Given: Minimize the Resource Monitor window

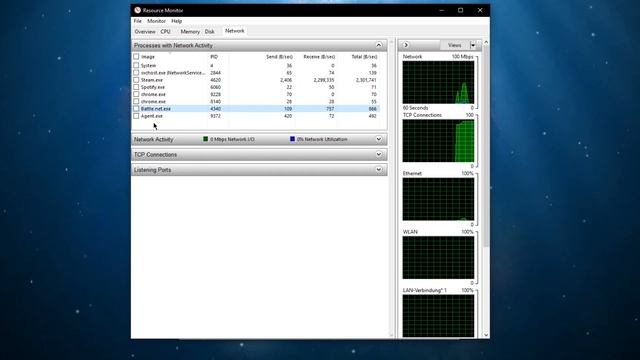Looking at the screenshot, I should coord(442,10).
